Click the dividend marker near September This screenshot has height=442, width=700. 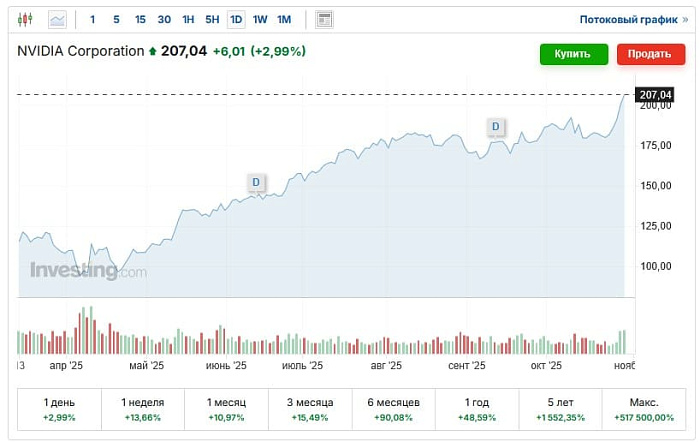pyautogui.click(x=496, y=126)
